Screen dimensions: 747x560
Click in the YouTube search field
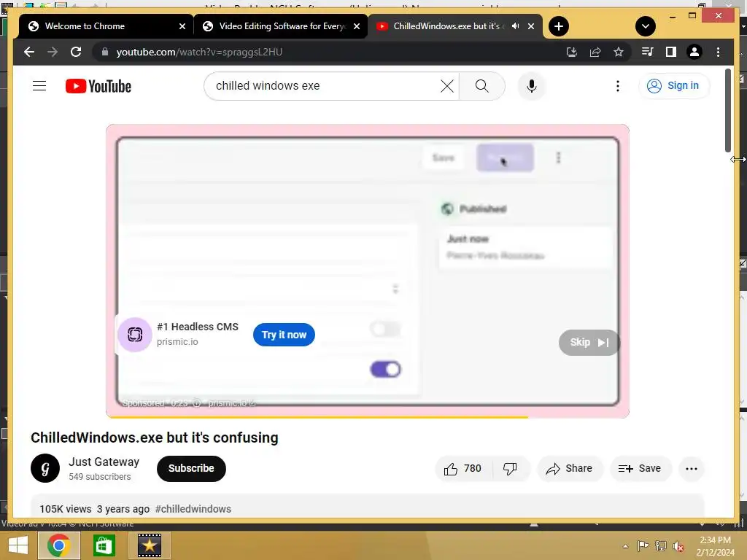coord(324,86)
